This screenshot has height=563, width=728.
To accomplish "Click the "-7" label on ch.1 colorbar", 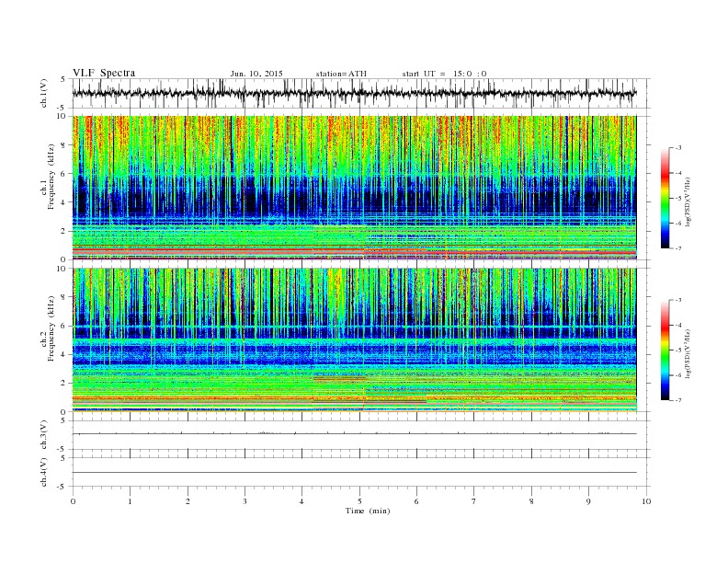I will (678, 248).
